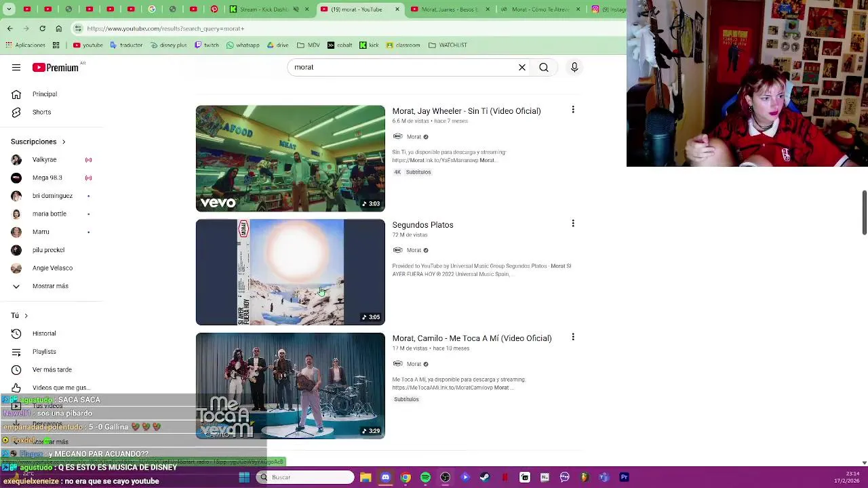Screen dimensions: 868x488
Task: Play the Sin Ti video thumbnail
Action: [x=290, y=159]
